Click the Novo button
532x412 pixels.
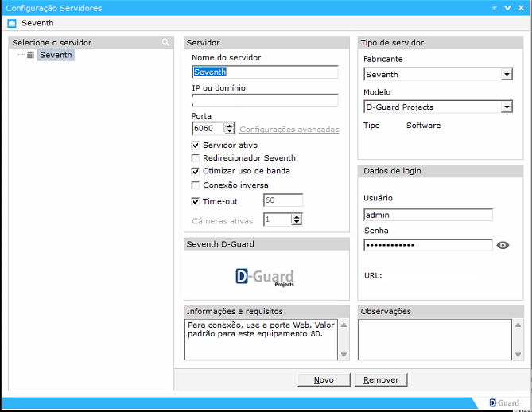[x=324, y=380]
